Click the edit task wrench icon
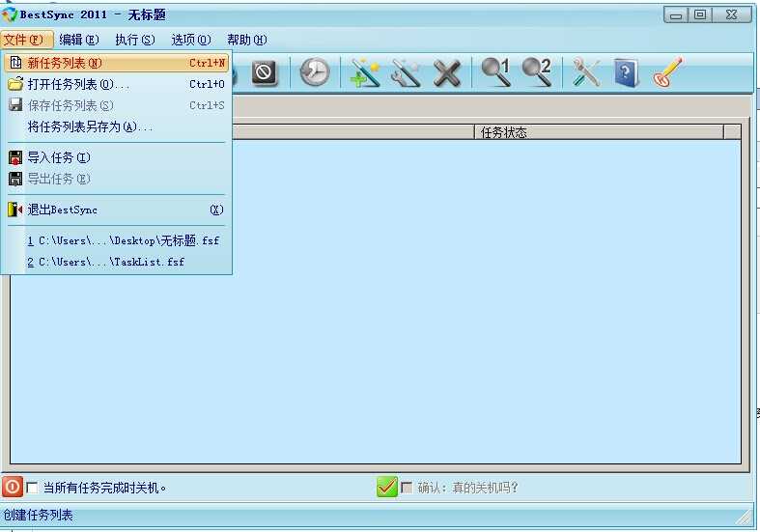Viewport: 760px width, 532px height. 406,73
